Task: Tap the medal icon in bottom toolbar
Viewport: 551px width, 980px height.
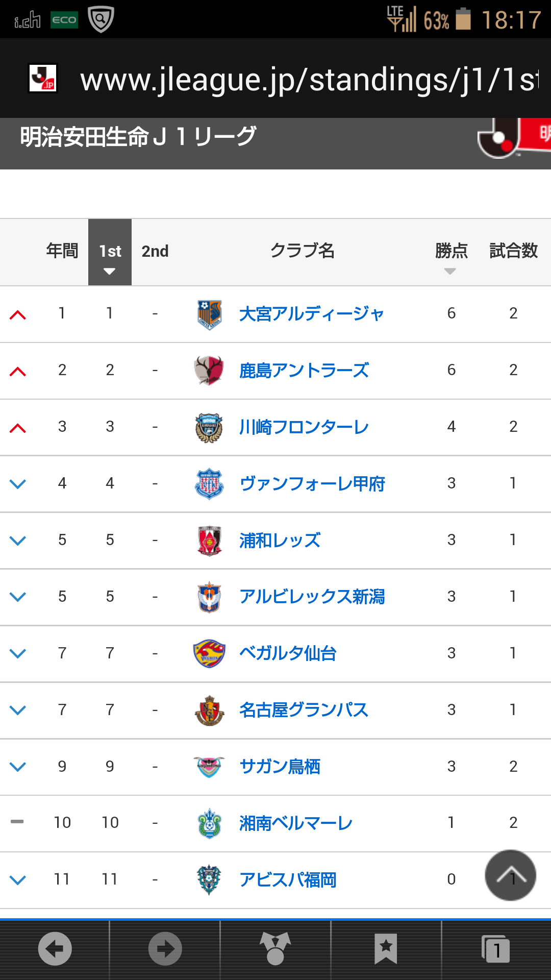Action: (x=275, y=948)
